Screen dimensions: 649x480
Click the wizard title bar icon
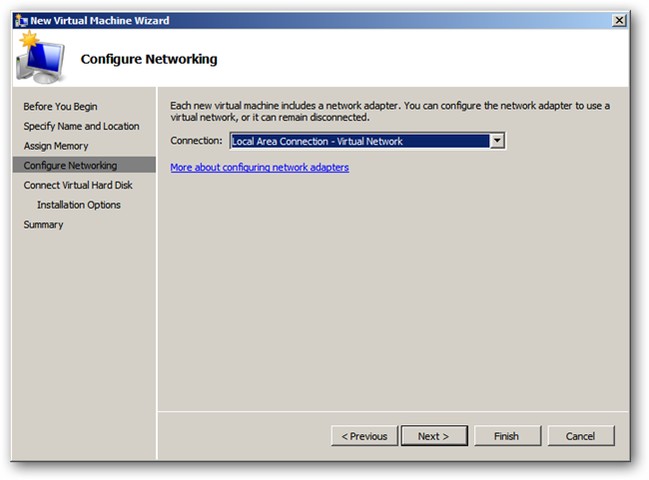pyautogui.click(x=22, y=20)
